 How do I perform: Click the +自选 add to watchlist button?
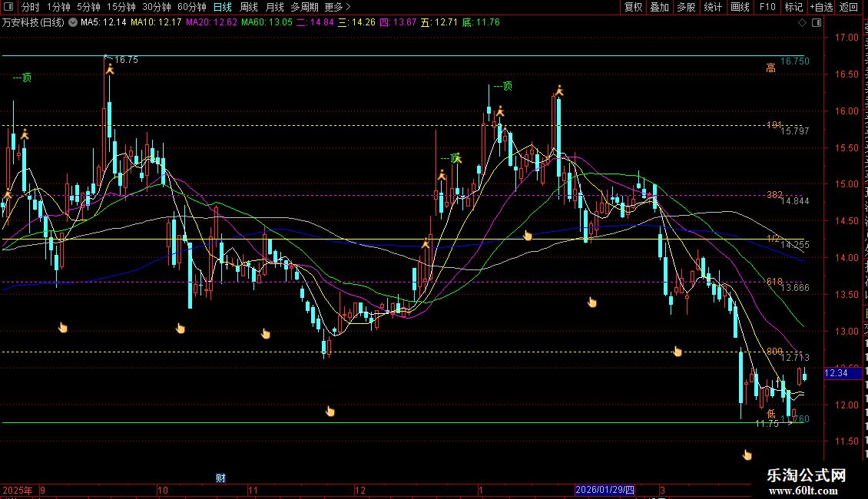(820, 7)
